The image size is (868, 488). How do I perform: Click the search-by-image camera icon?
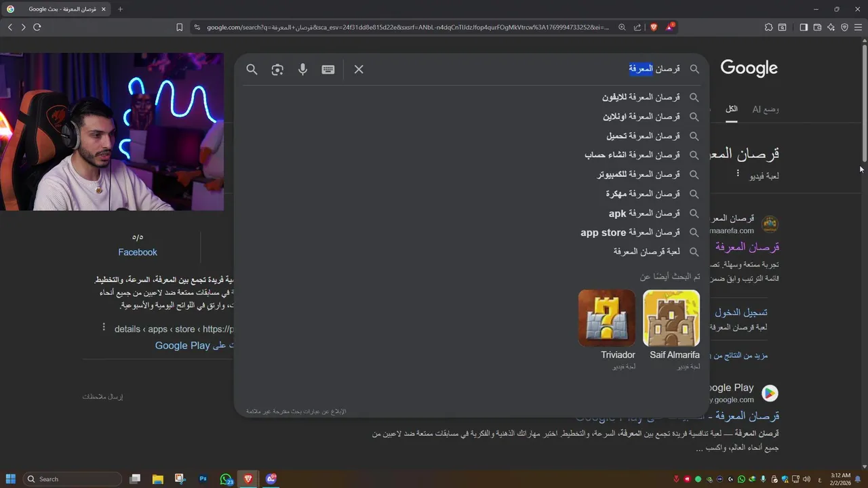tap(277, 69)
